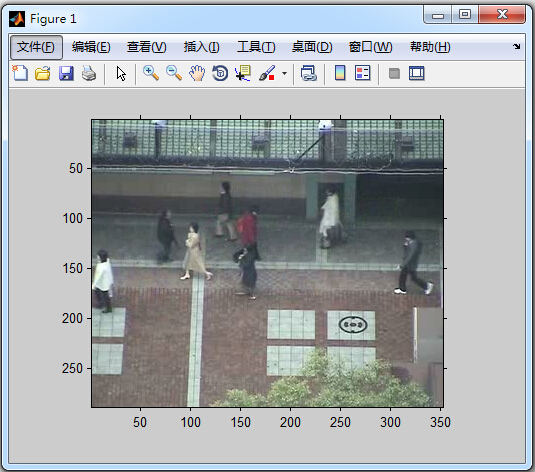Expand the Brush tool color dropdown arrow

coord(284,73)
